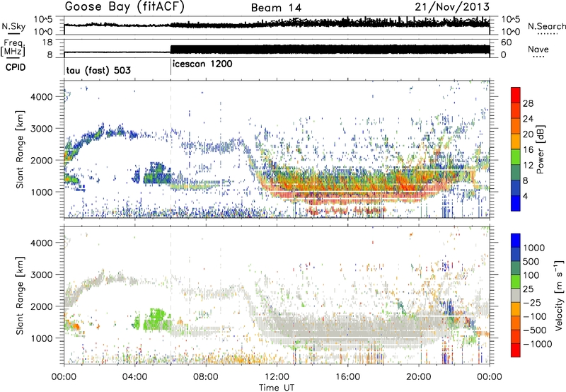Select the "N.Search" legend label
The image size is (566, 392).
point(546,26)
